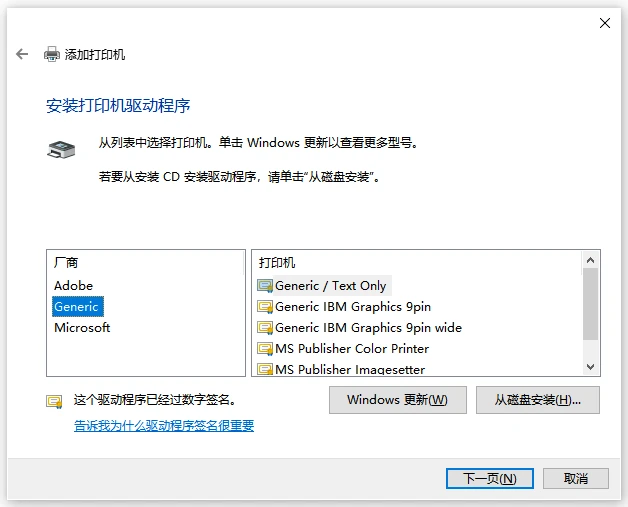628x507 pixels.
Task: Click the printer list scroll up arrow
Action: click(x=590, y=260)
